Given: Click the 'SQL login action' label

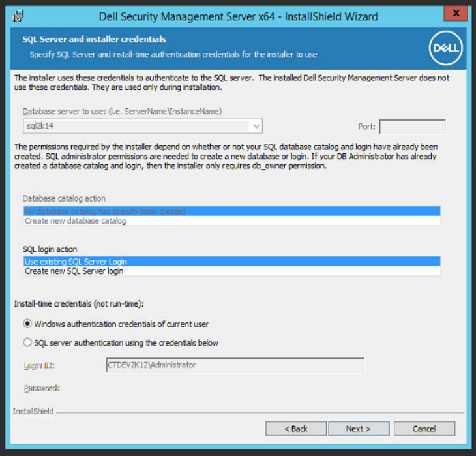Looking at the screenshot, I should coord(50,249).
